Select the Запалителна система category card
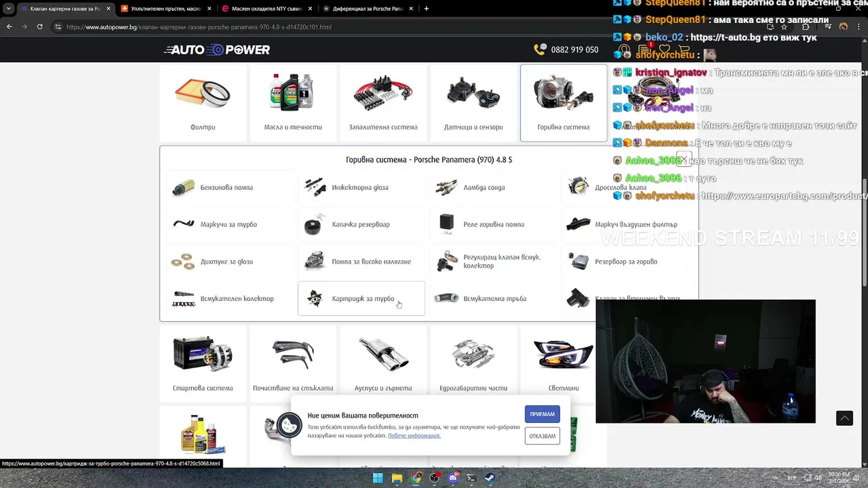 383,103
